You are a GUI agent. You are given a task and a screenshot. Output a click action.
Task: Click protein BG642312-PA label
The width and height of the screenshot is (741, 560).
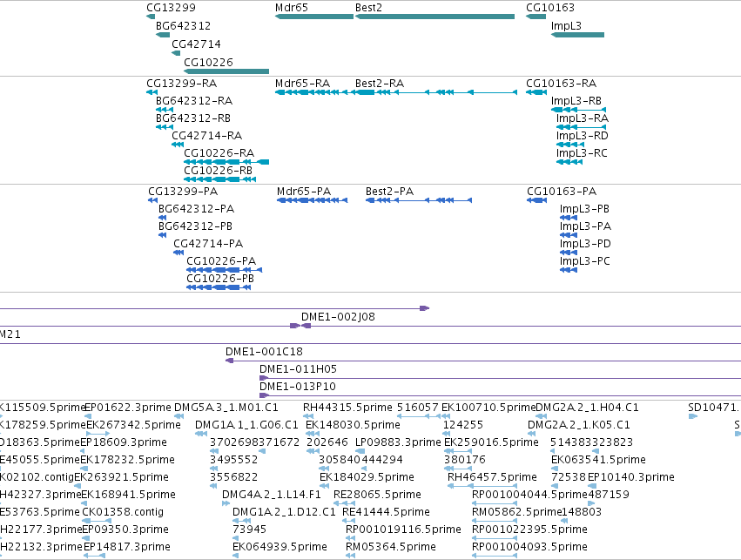(x=196, y=209)
